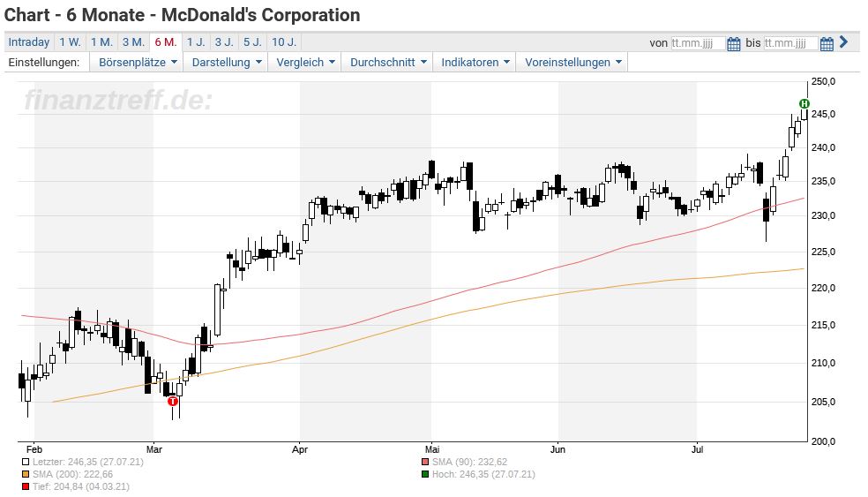The height and width of the screenshot is (497, 868).
Task: Focus the 'bis' end date field
Action: 790,43
